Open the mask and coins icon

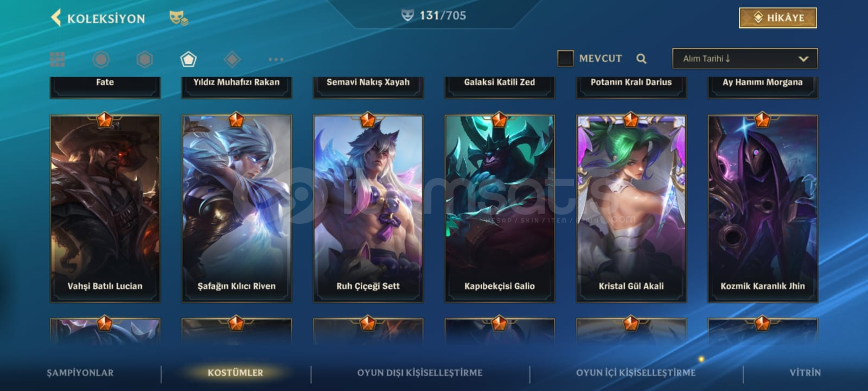point(178,18)
